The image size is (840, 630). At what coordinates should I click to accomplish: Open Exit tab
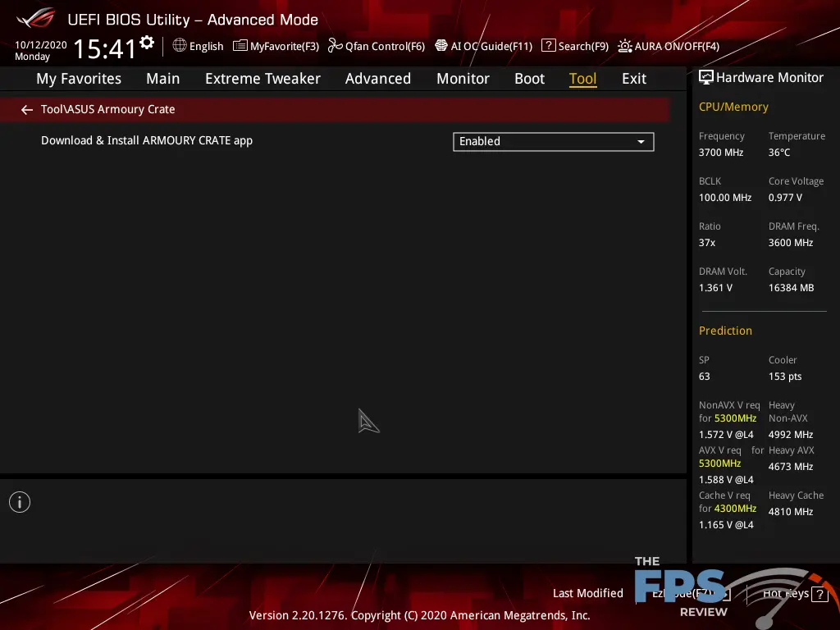pyautogui.click(x=634, y=79)
